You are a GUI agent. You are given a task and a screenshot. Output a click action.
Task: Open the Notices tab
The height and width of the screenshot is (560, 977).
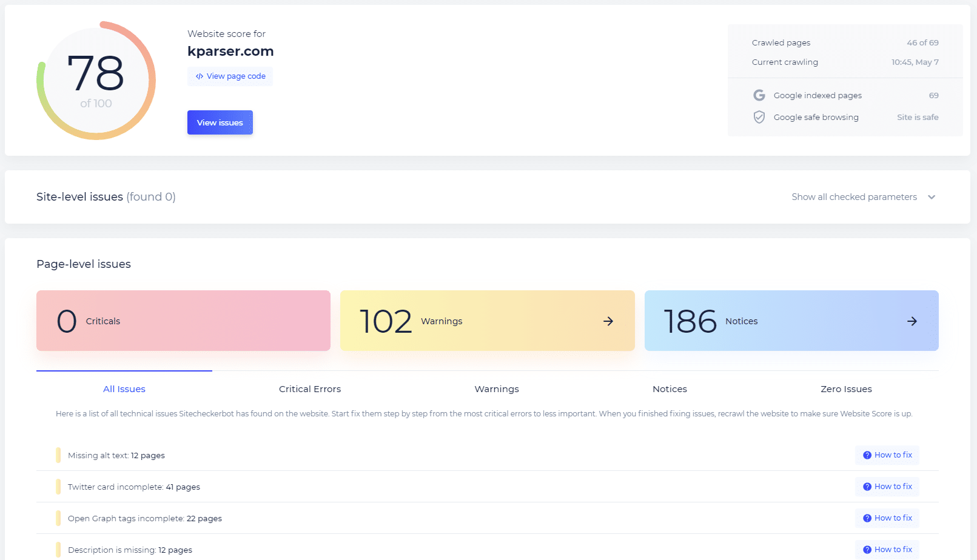[x=670, y=389]
